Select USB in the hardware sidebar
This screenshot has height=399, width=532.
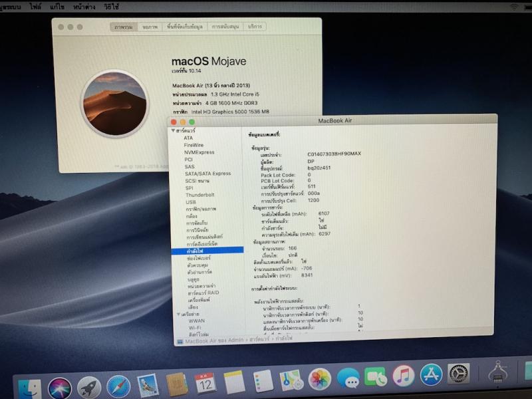pyautogui.click(x=191, y=202)
